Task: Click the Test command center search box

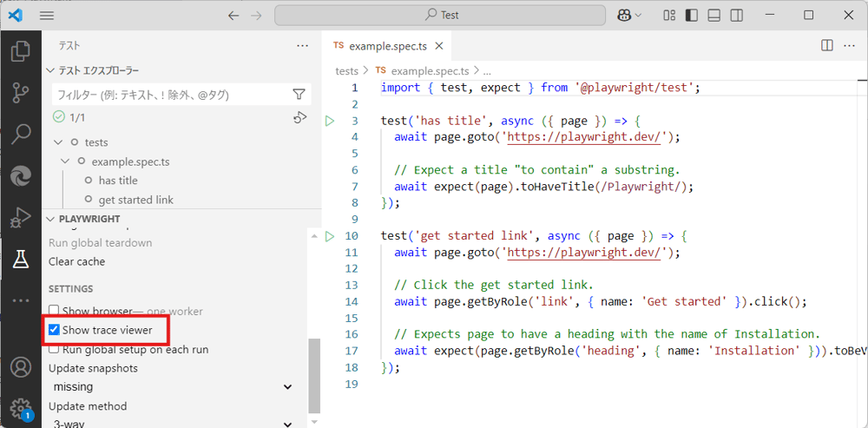Action: pyautogui.click(x=440, y=16)
